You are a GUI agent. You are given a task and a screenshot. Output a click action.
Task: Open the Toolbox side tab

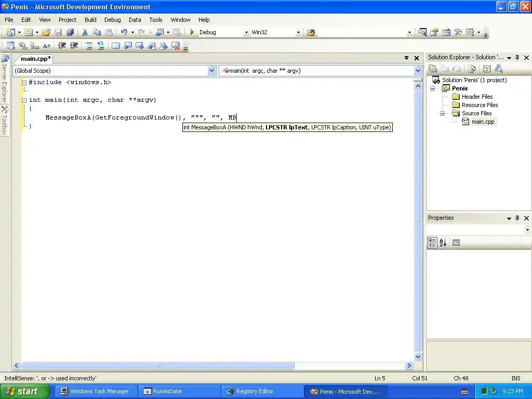(x=5, y=121)
